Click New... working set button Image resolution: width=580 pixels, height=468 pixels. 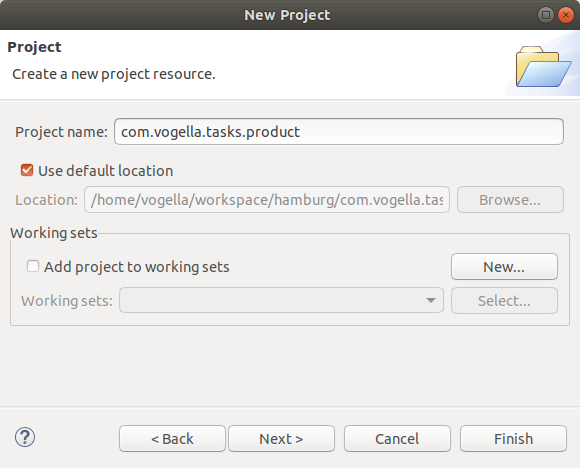coord(504,266)
